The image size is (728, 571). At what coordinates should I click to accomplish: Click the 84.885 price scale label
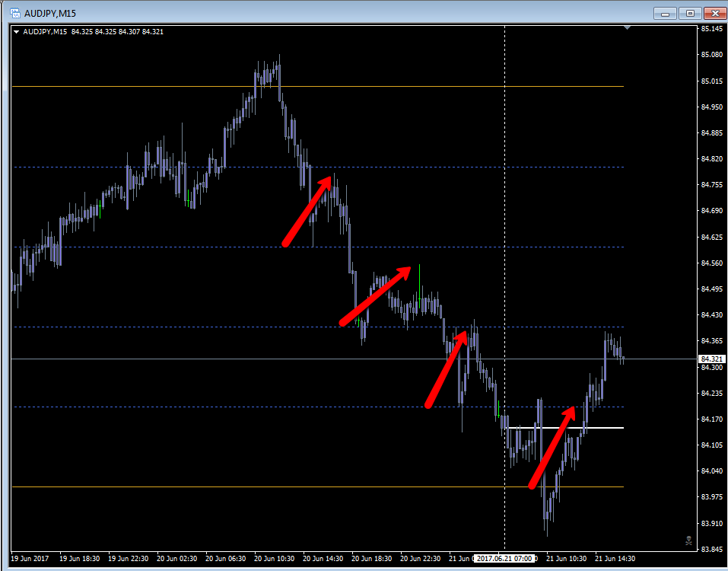pyautogui.click(x=712, y=133)
